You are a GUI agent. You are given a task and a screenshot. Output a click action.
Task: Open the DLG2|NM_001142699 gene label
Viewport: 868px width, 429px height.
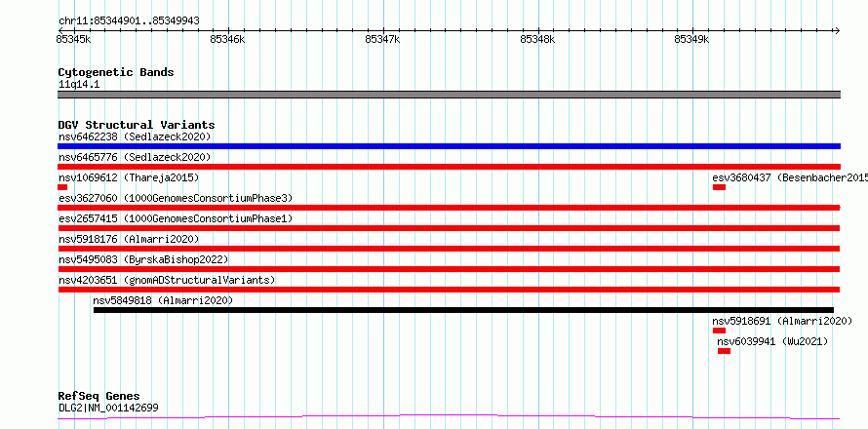click(108, 408)
